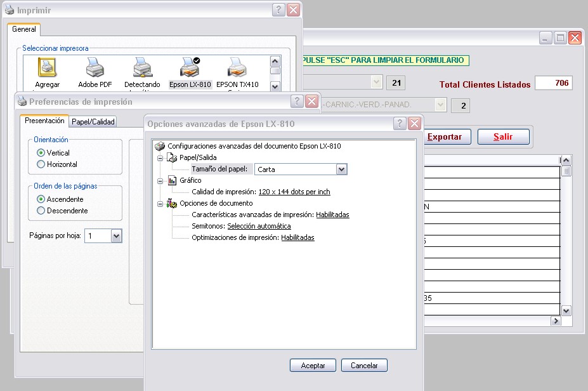588x391 pixels.
Task: Close the Opciones avanzadas dialog
Action: (414, 123)
